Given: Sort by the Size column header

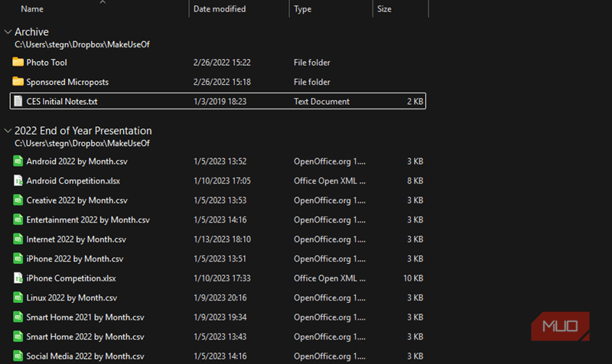Looking at the screenshot, I should (384, 9).
